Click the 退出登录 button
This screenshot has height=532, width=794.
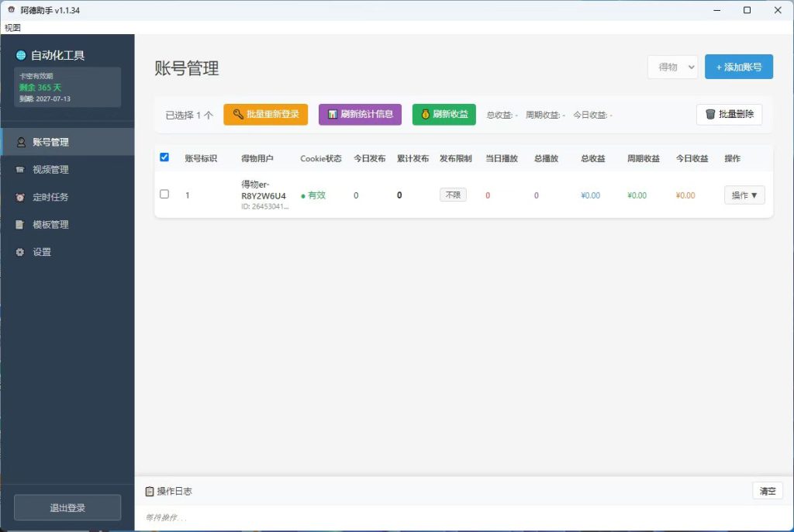pos(67,507)
